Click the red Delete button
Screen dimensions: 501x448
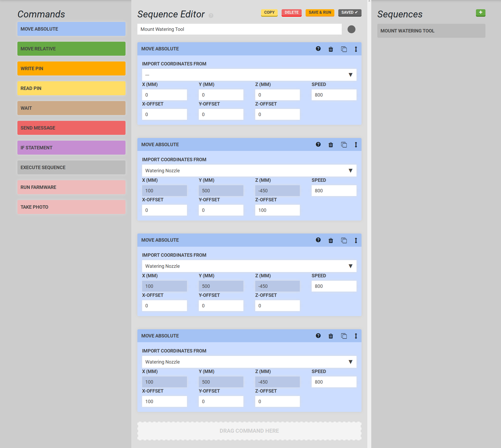291,13
